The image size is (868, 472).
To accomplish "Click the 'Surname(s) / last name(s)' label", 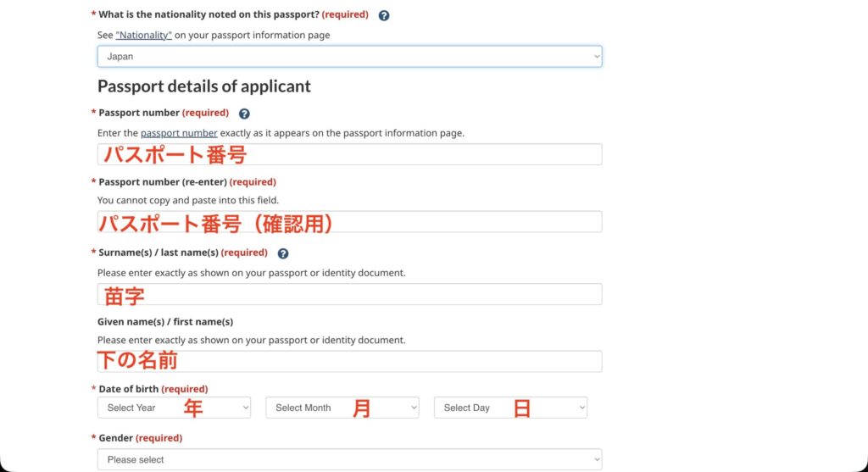I will click(x=182, y=253).
